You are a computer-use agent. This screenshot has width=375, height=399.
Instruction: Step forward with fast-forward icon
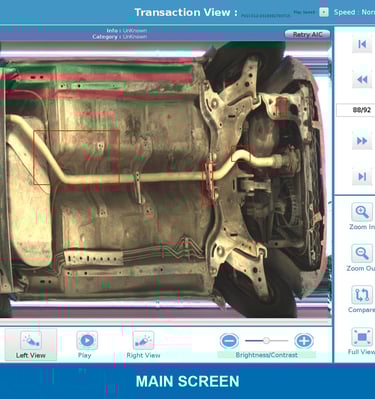[362, 141]
